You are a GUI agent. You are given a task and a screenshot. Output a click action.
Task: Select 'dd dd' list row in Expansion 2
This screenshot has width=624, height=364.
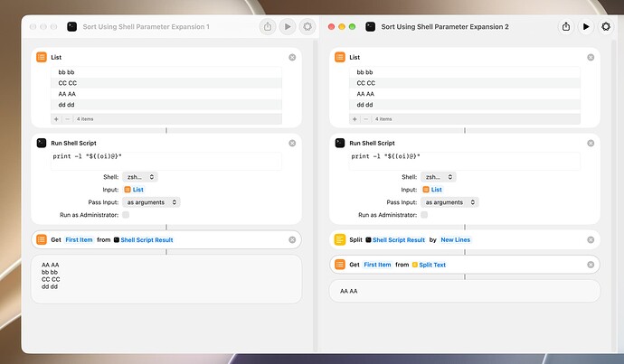[465, 105]
